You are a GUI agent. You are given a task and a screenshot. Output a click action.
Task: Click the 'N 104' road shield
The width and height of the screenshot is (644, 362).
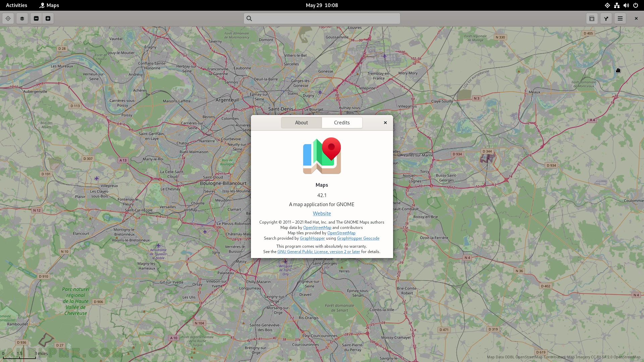200,323
